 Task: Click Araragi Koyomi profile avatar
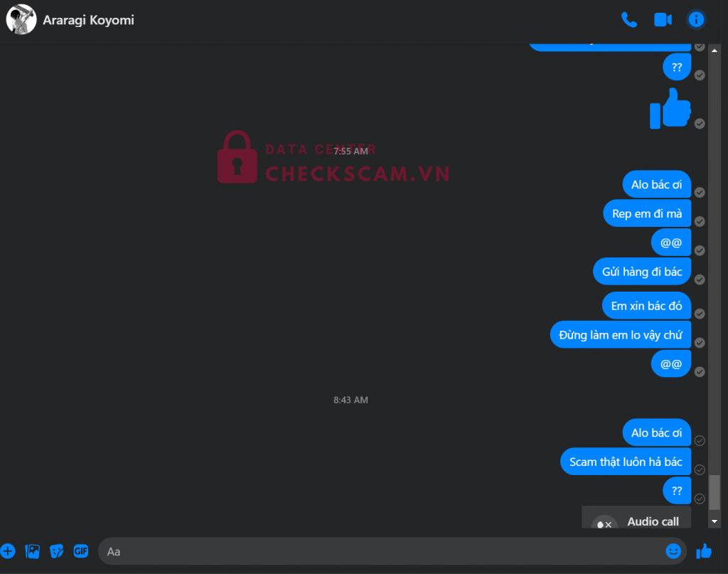[x=21, y=19]
